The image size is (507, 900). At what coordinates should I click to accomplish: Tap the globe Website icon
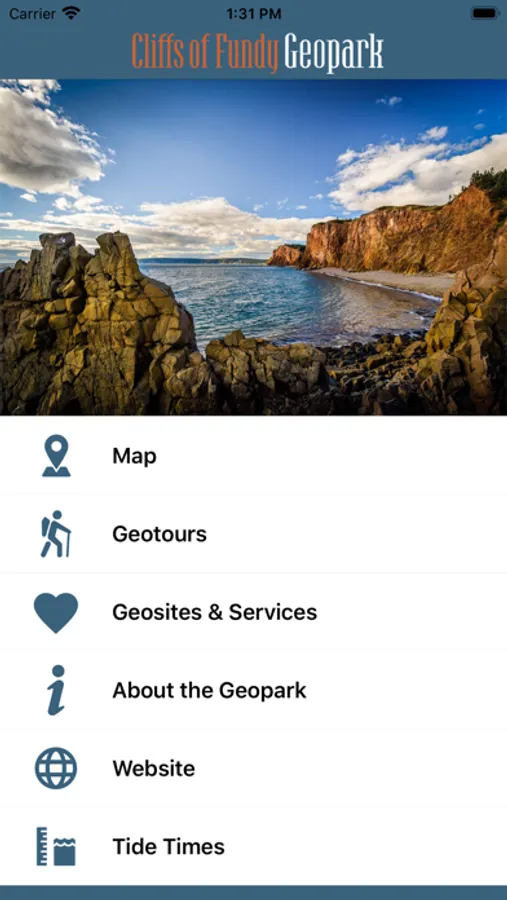click(x=56, y=768)
